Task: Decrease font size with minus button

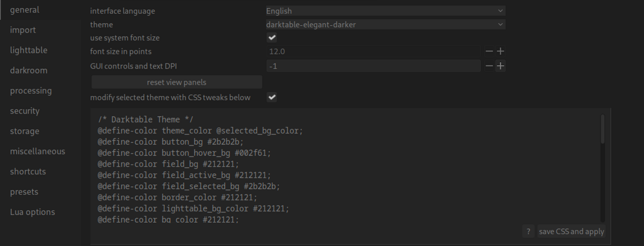Action: [x=489, y=51]
